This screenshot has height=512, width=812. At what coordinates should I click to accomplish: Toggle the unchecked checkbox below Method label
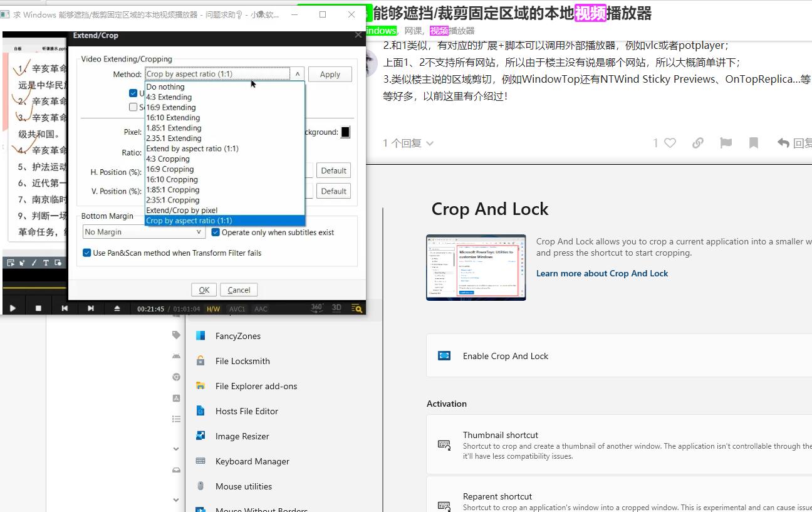(x=133, y=107)
